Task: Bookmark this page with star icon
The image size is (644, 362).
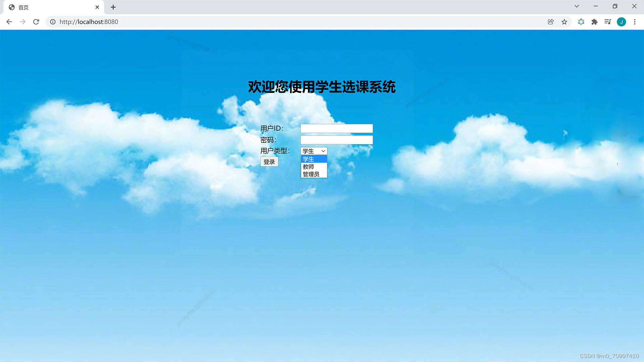Action: [x=564, y=22]
